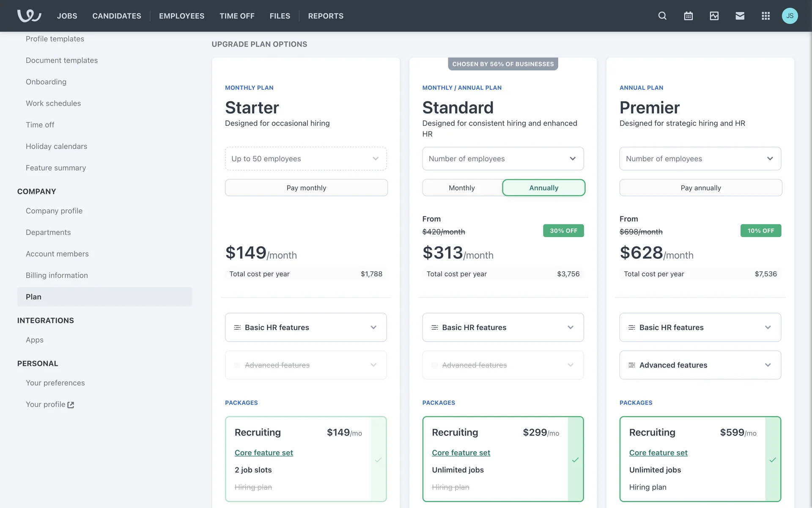Image resolution: width=812 pixels, height=508 pixels.
Task: Open the Candidates menu
Action: click(117, 16)
